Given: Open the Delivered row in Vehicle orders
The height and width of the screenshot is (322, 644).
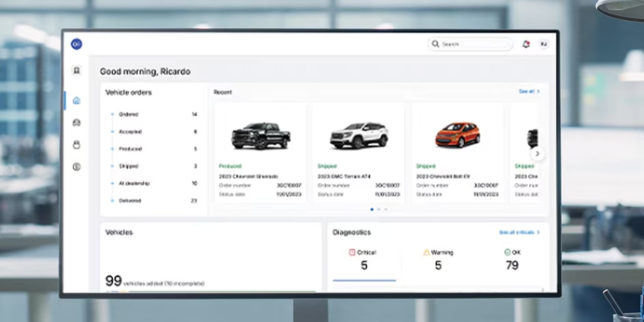Looking at the screenshot, I should 154,201.
